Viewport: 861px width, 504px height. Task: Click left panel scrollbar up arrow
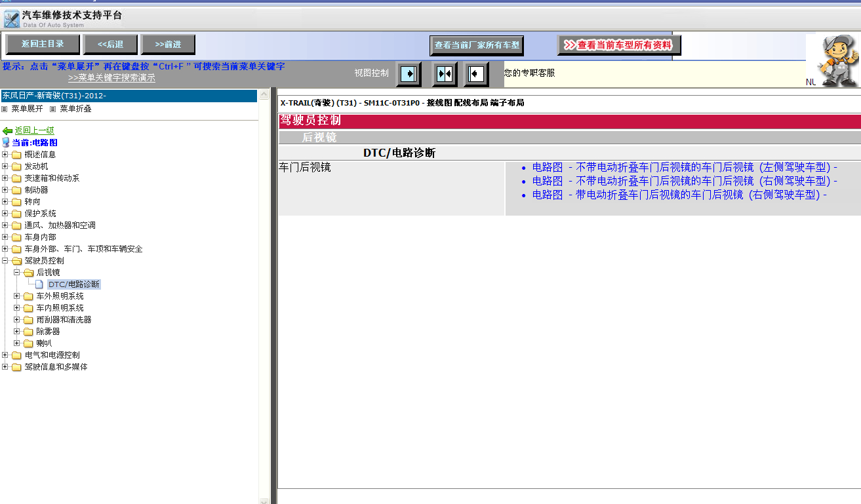(264, 94)
